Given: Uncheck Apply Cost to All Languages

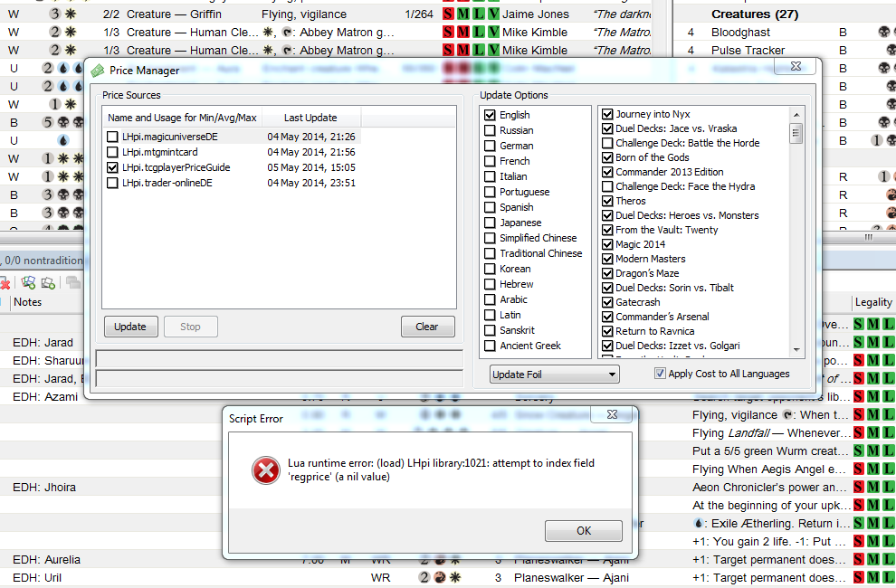Looking at the screenshot, I should pos(660,374).
